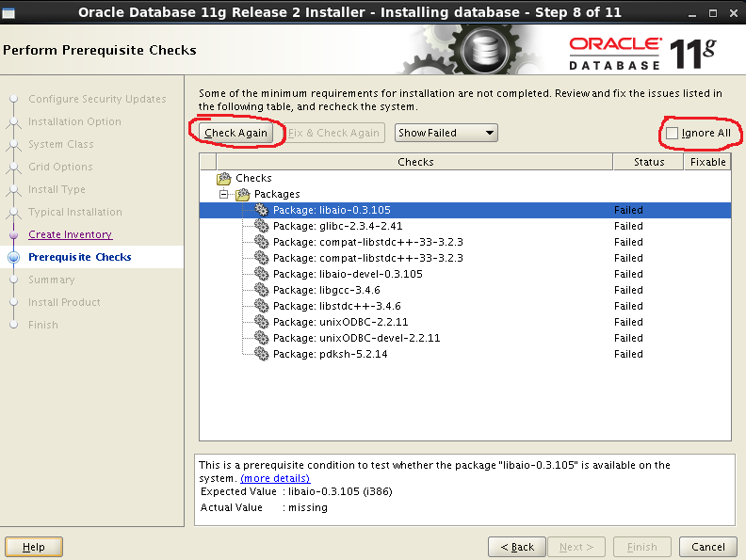Click the Packages folder icon
Viewport: 746px width, 560px height.
click(x=243, y=194)
